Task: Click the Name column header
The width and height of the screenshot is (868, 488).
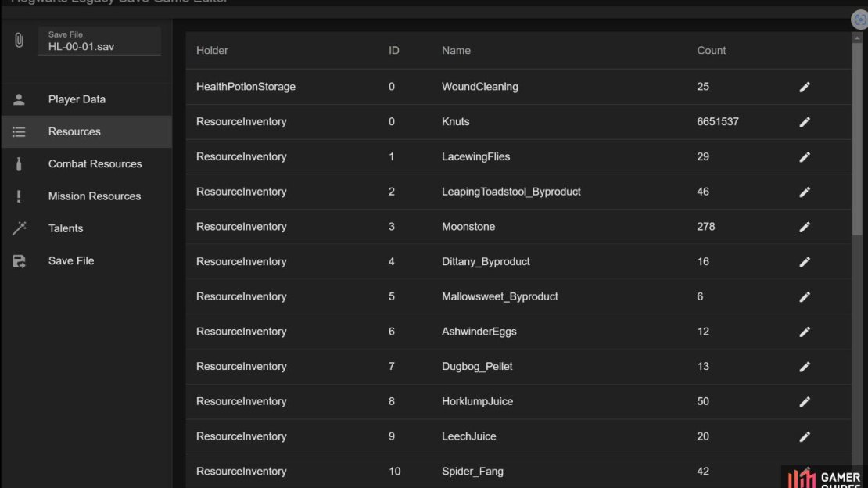Action: pos(456,50)
